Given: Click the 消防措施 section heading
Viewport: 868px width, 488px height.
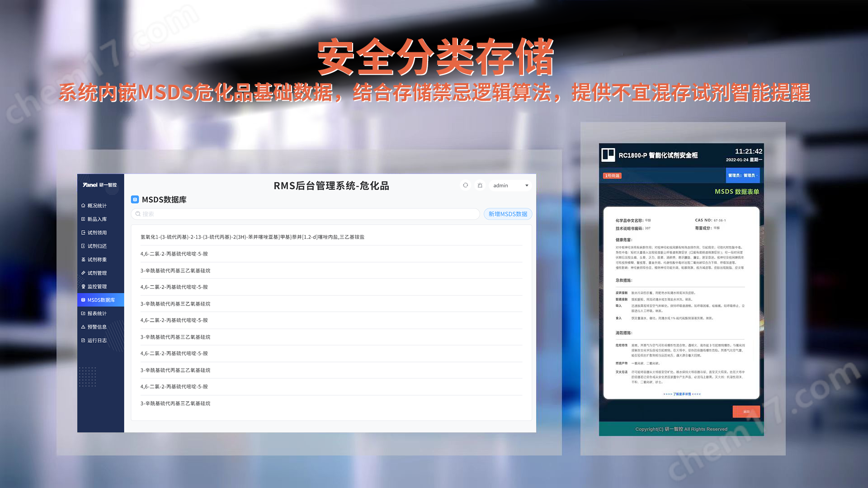Looking at the screenshot, I should click(624, 333).
